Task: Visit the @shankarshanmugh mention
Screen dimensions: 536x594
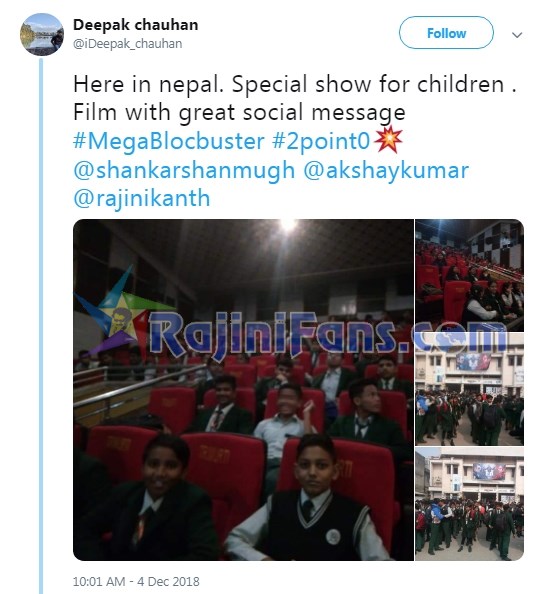Action: (184, 170)
